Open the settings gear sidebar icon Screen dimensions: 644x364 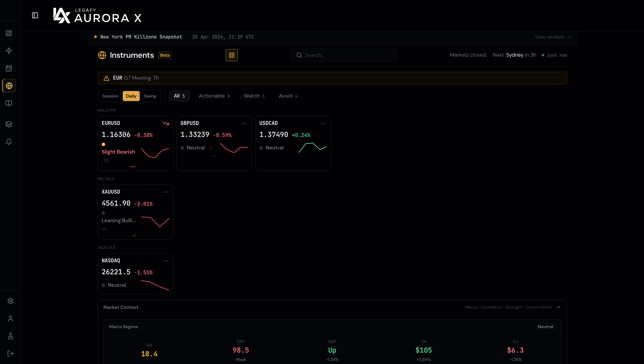(10, 301)
